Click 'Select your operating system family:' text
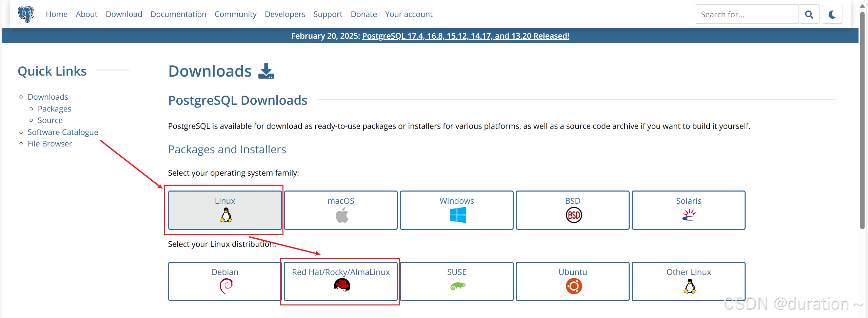 click(x=233, y=173)
